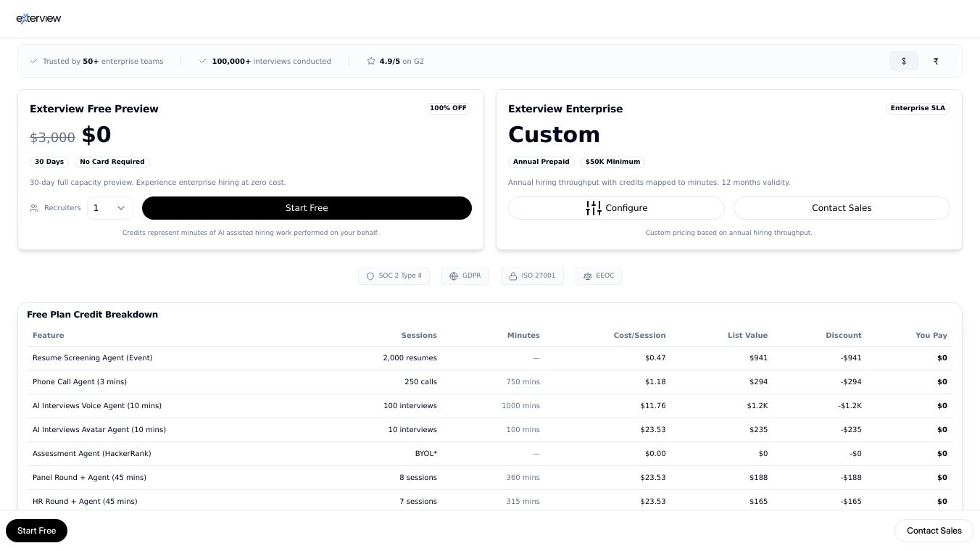The image size is (980, 551).
Task: Click the Configure sliders icon
Action: 594,208
